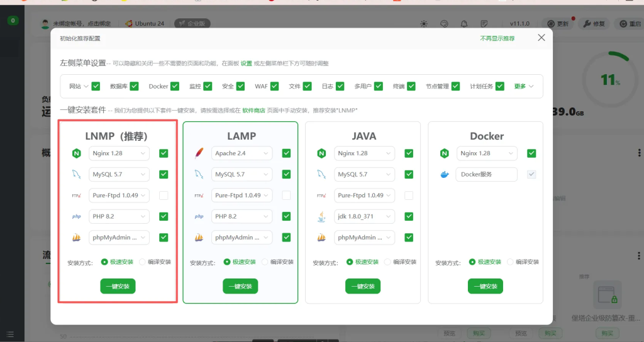644x342 pixels.
Task: Click the notification bell icon in top bar
Action: pyautogui.click(x=464, y=24)
